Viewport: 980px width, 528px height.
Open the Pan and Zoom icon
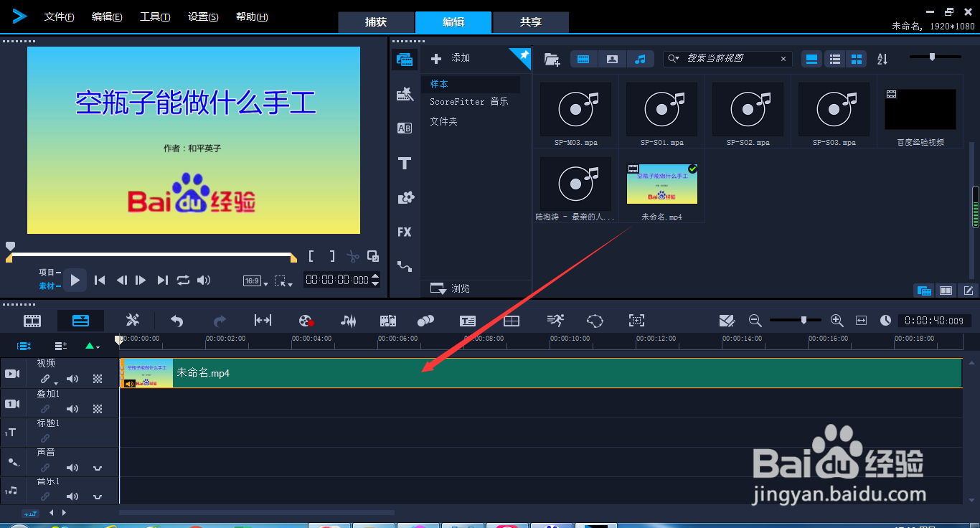(636, 321)
